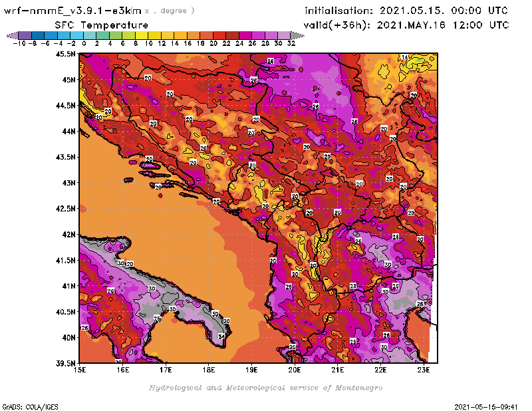Click the '39.5N' latitude label

65,364
